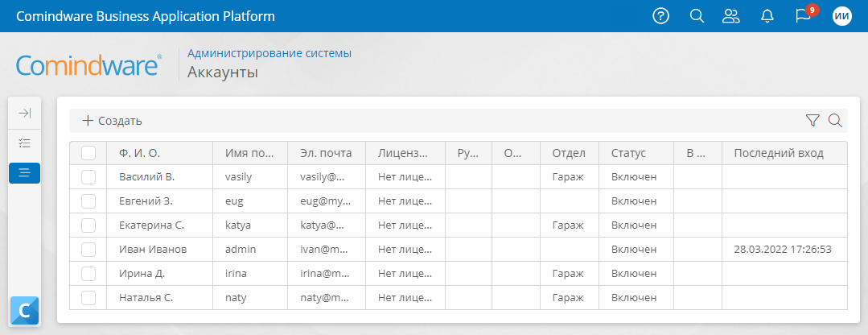The image size is (868, 335).
Task: Check the box for Ирина Д.
Action: [x=88, y=274]
